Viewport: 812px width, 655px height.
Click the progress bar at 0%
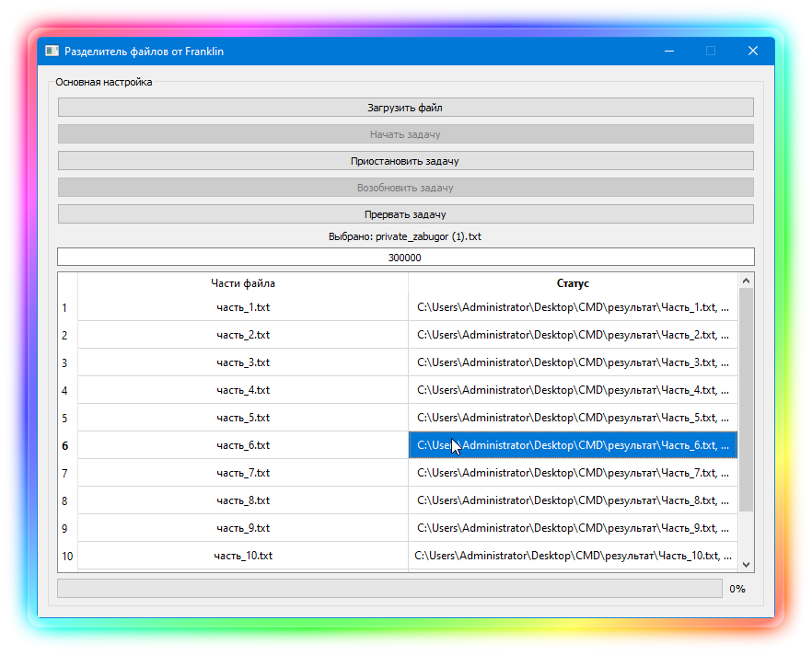[x=389, y=589]
